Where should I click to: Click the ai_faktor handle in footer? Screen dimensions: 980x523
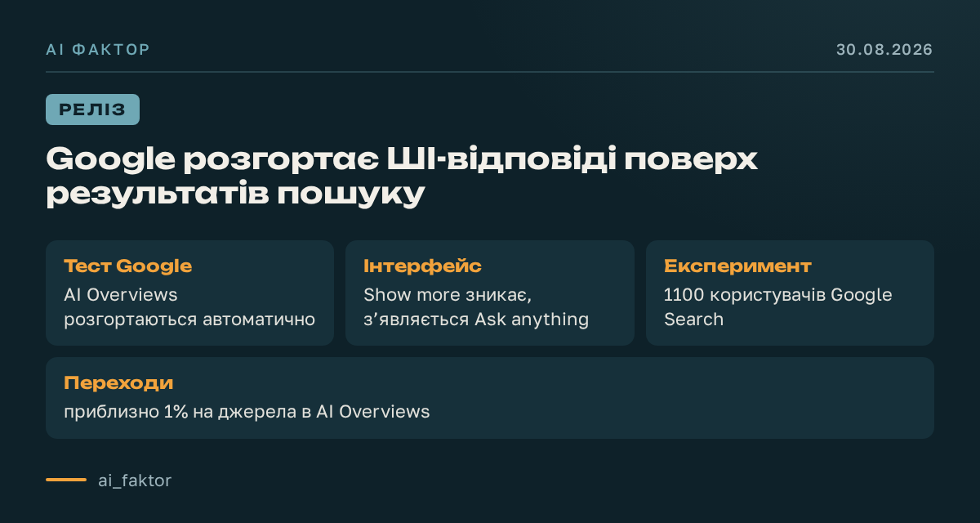pyautogui.click(x=135, y=481)
